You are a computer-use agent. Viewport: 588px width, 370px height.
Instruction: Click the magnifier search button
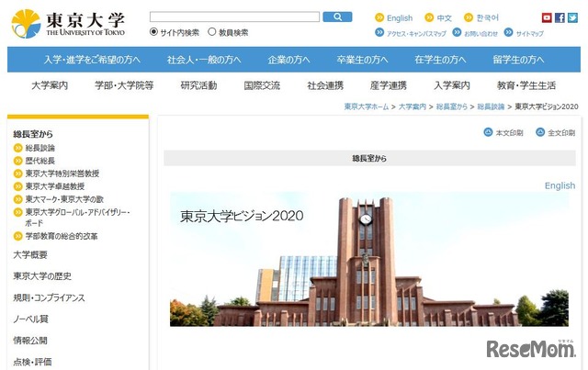coord(337,17)
